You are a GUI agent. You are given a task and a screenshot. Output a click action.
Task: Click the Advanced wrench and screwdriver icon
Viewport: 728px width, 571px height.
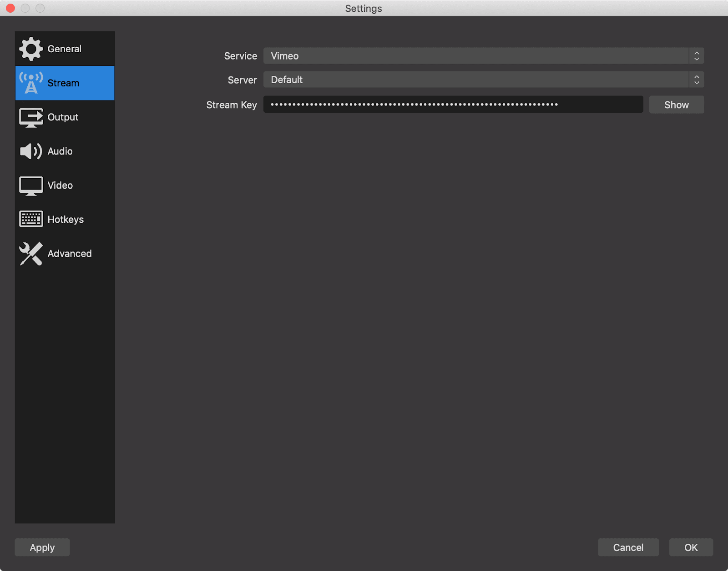pos(31,254)
